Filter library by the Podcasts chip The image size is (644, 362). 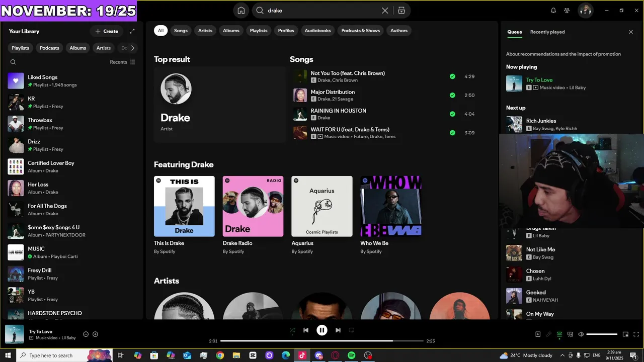click(49, 48)
